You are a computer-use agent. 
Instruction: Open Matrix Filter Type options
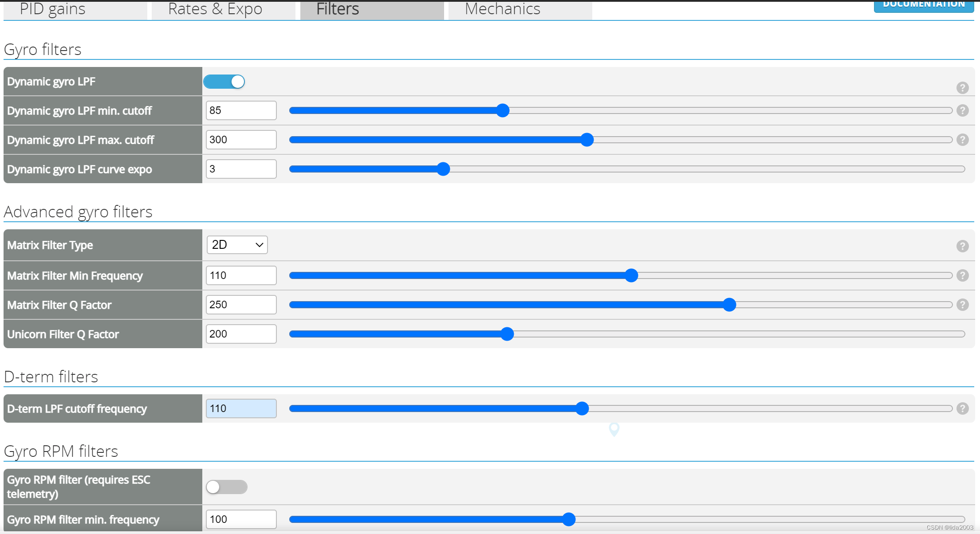point(236,245)
